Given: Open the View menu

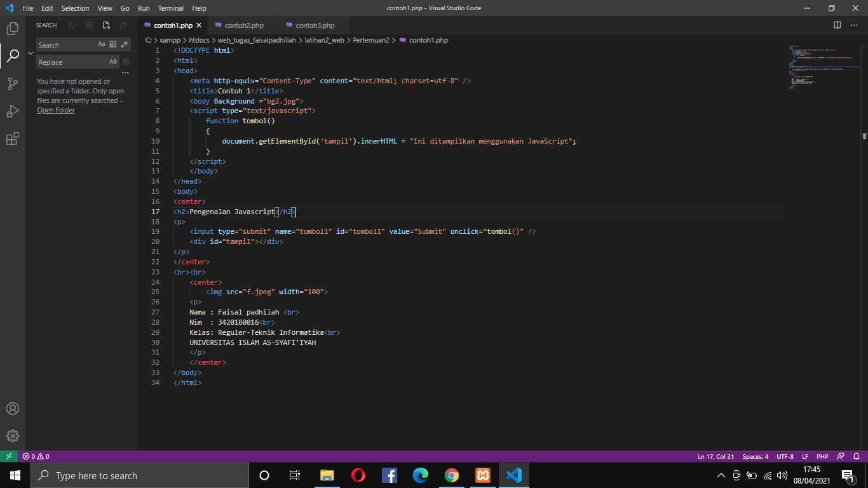Looking at the screenshot, I should 105,8.
